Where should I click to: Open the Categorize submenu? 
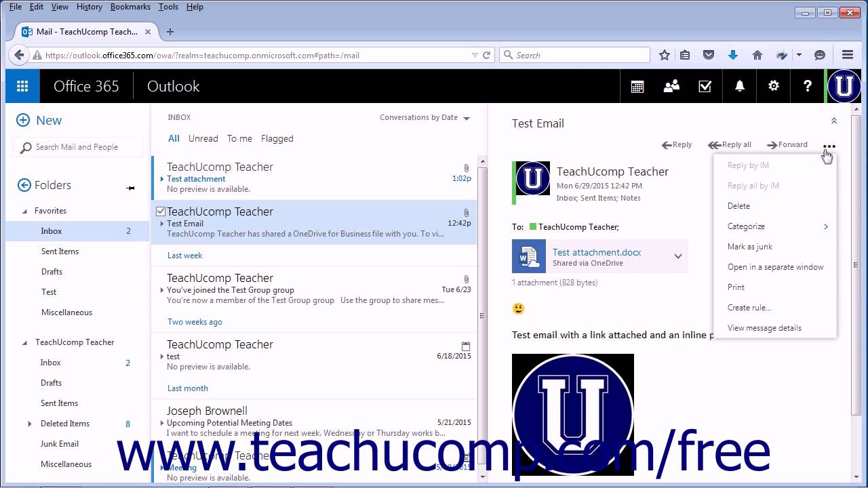[775, 226]
